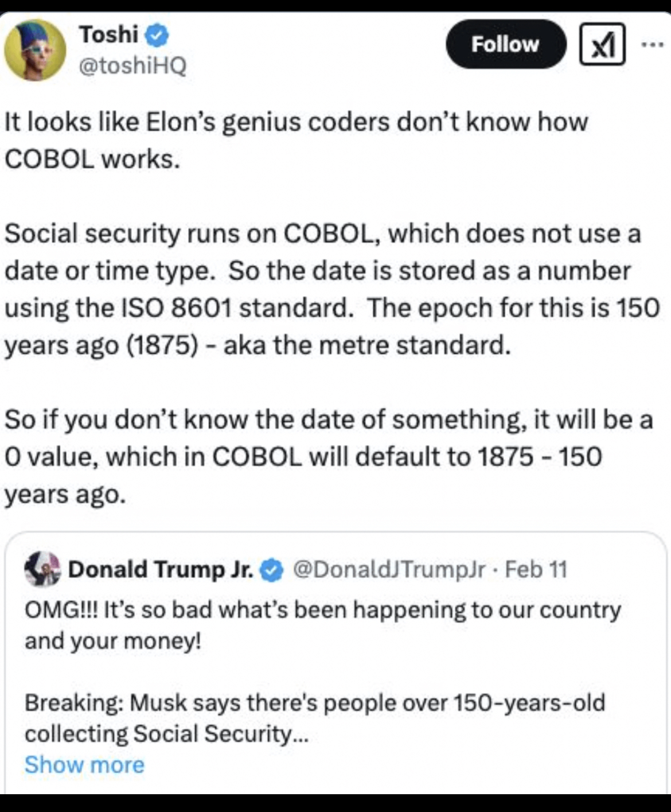Screen dimensions: 671x812
Task: Open the 'Breaking: Musk says' quoted line
Action: point(315,718)
